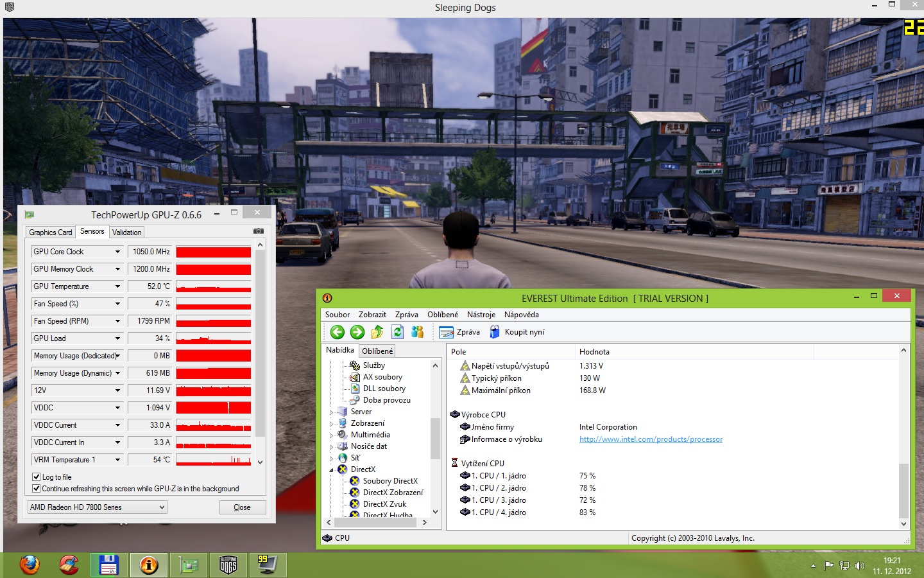Select DirectX Zvuk tree item

pos(384,504)
